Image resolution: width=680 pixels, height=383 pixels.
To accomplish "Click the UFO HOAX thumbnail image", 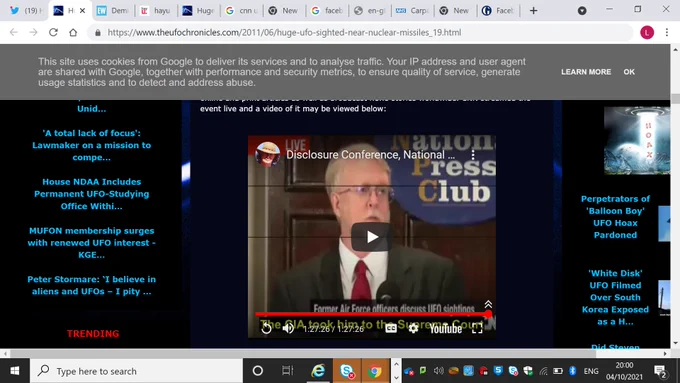I will coord(637,141).
